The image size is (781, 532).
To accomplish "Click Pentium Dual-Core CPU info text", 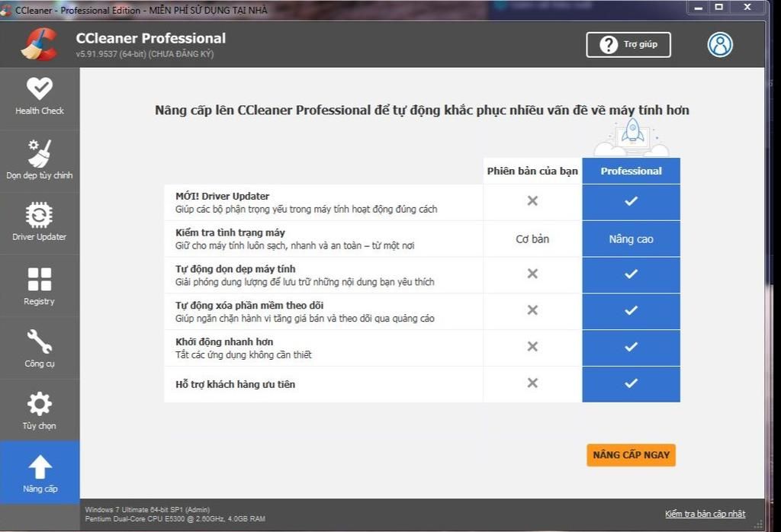I will 175,518.
